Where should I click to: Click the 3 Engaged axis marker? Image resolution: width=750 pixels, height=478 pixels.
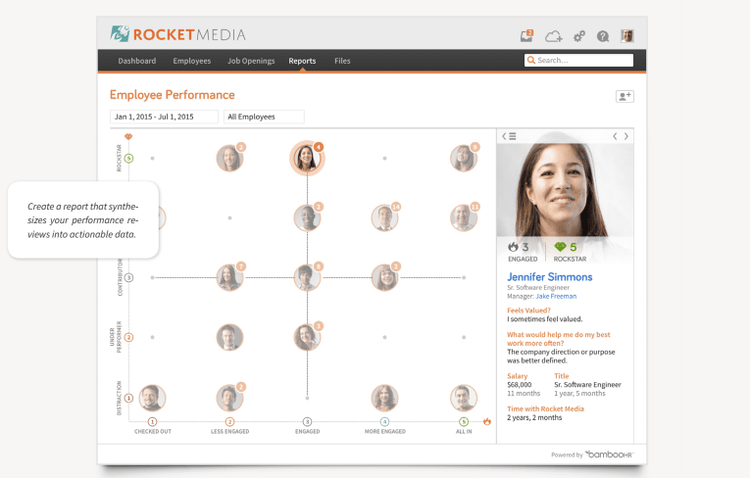tap(307, 422)
